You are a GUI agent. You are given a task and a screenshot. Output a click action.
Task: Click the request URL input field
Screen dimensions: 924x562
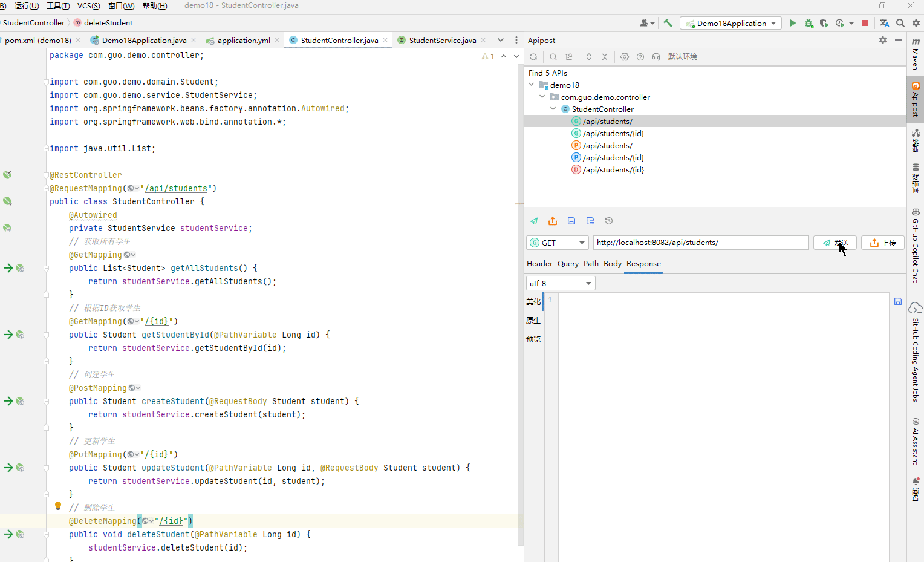[700, 243]
